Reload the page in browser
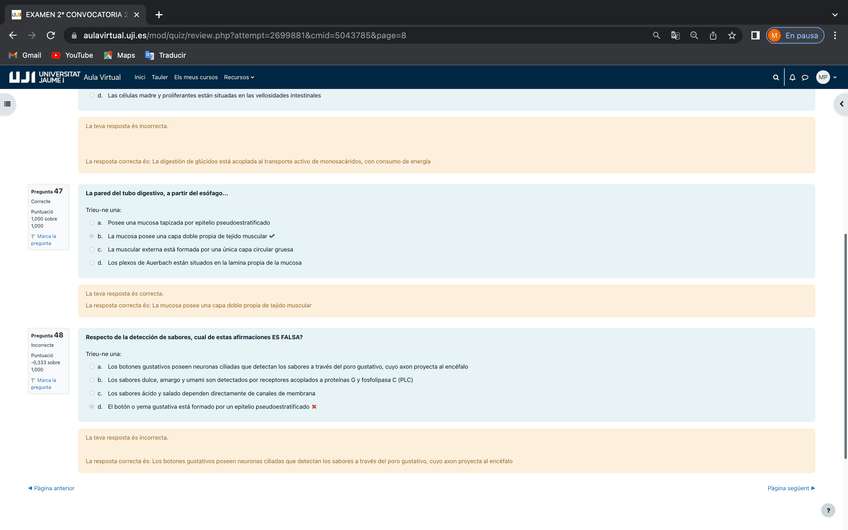 tap(50, 35)
